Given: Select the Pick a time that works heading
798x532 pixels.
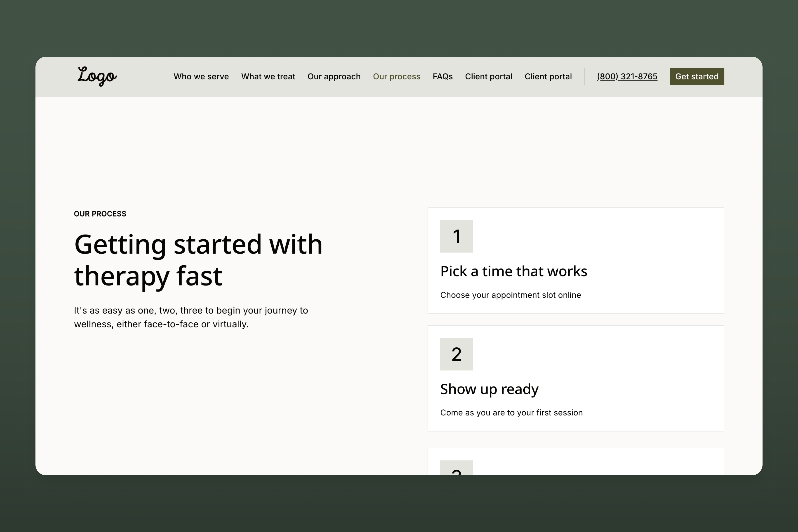Looking at the screenshot, I should (x=513, y=271).
